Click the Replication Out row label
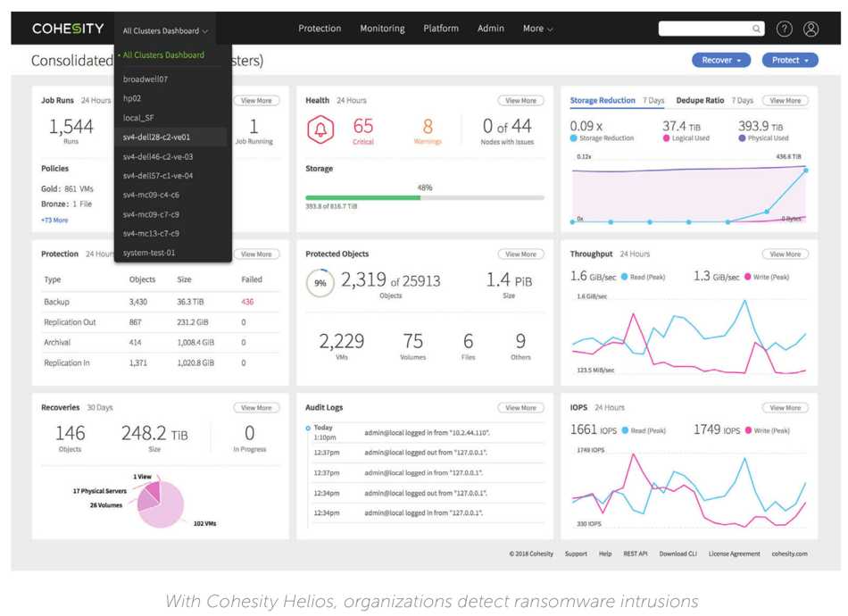Image resolution: width=848 pixels, height=616 pixels. [70, 321]
